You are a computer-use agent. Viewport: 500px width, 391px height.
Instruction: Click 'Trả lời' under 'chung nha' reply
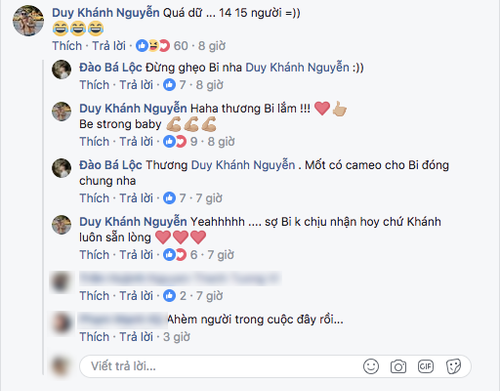tap(136, 198)
